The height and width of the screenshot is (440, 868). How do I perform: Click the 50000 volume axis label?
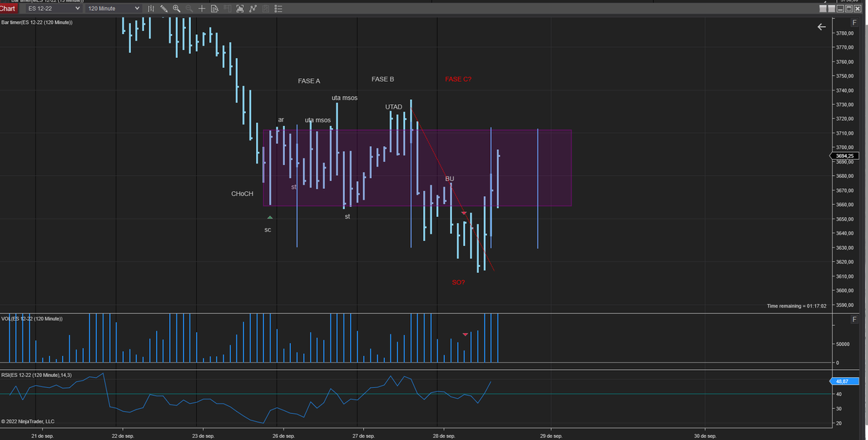(843, 344)
